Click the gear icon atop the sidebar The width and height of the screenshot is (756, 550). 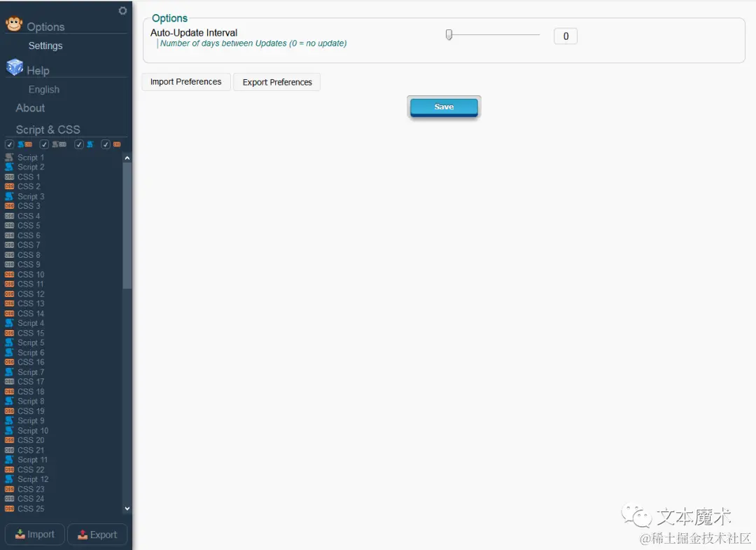pyautogui.click(x=122, y=11)
